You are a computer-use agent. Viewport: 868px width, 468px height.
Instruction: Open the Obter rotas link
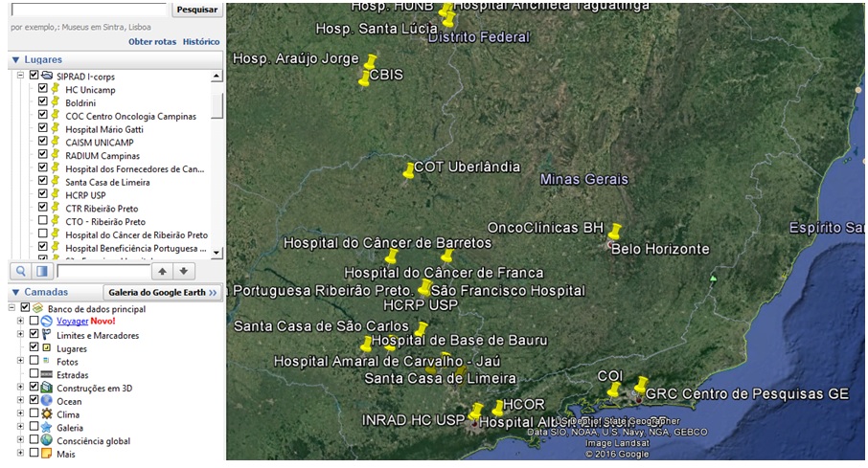[x=152, y=41]
